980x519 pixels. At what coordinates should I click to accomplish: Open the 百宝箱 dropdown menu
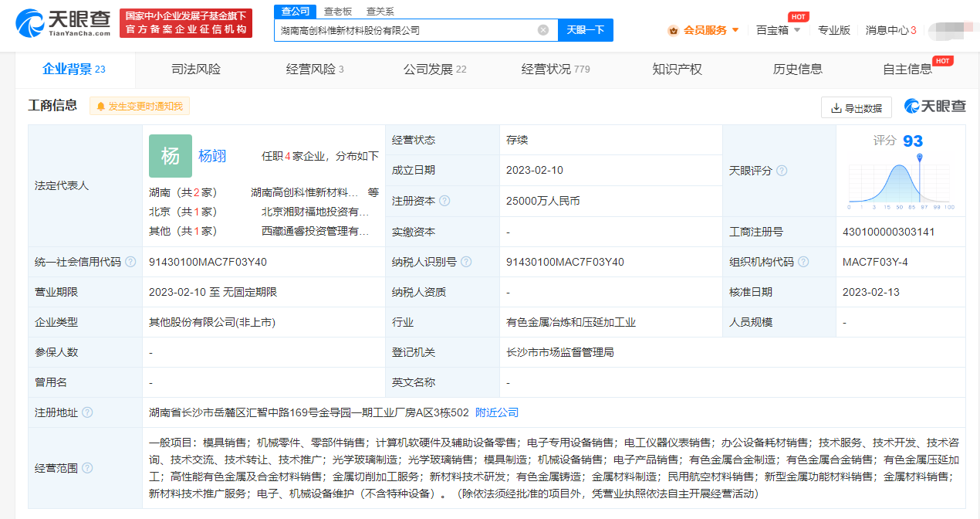tap(778, 30)
